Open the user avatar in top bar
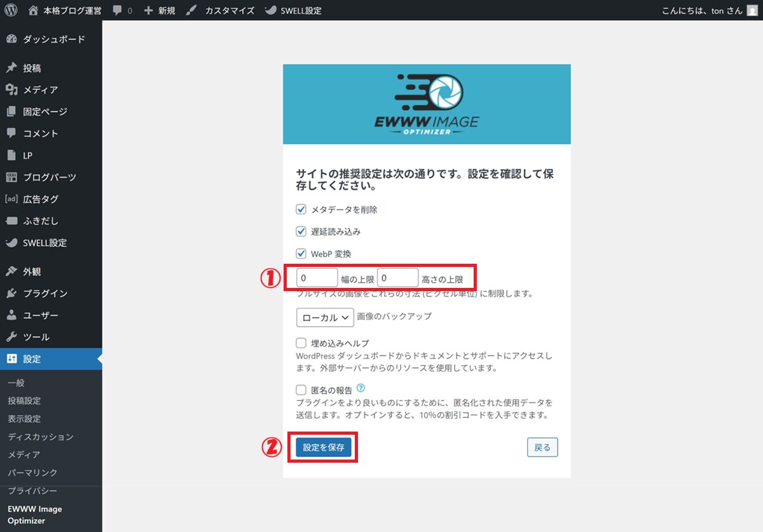This screenshot has width=763, height=532. 752,10
